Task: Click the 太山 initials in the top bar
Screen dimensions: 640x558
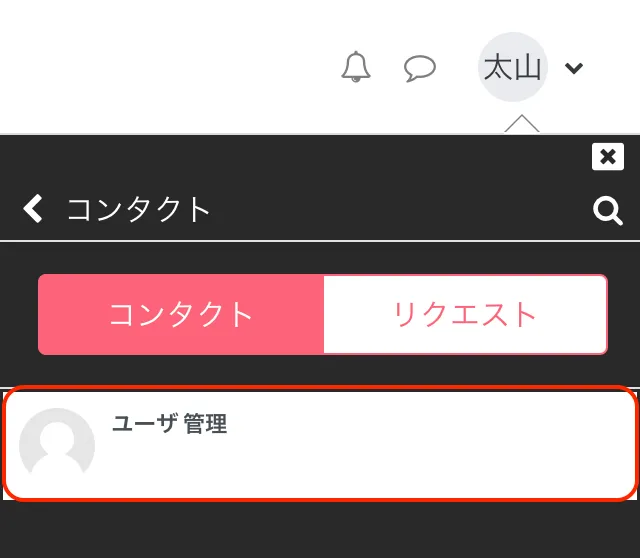Action: coord(513,67)
